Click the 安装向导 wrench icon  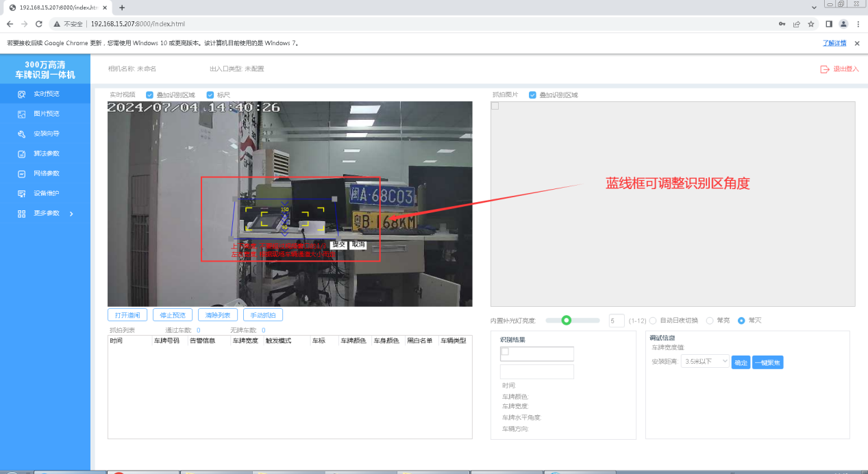tap(21, 134)
